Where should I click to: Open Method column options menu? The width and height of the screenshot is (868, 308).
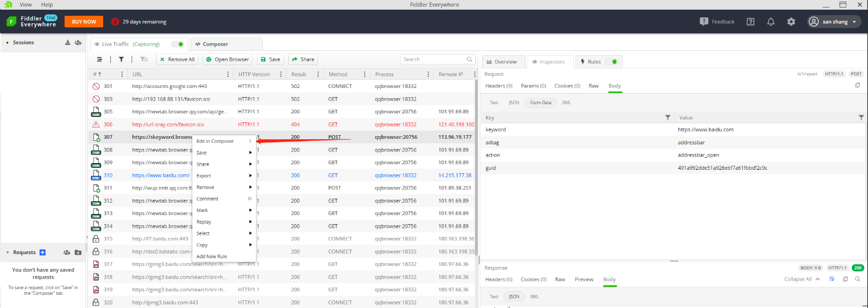click(364, 74)
